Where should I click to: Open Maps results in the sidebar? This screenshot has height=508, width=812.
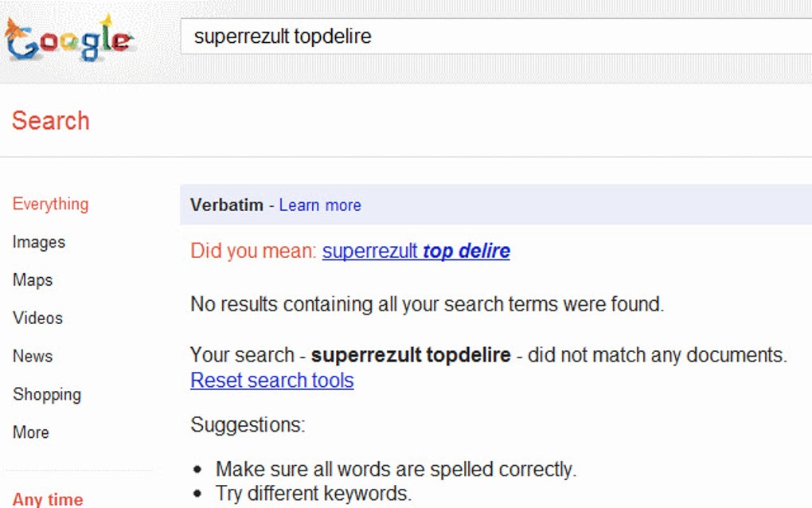click(x=33, y=280)
